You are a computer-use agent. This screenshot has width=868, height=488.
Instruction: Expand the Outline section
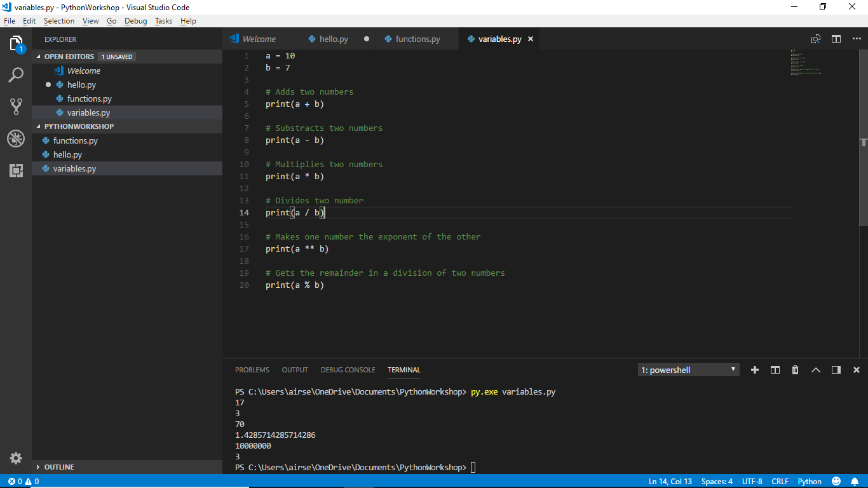127,467
